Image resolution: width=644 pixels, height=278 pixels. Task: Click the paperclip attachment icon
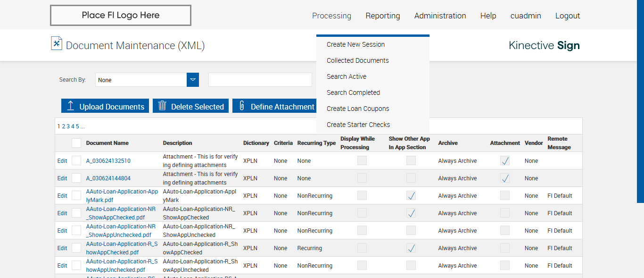click(x=242, y=106)
